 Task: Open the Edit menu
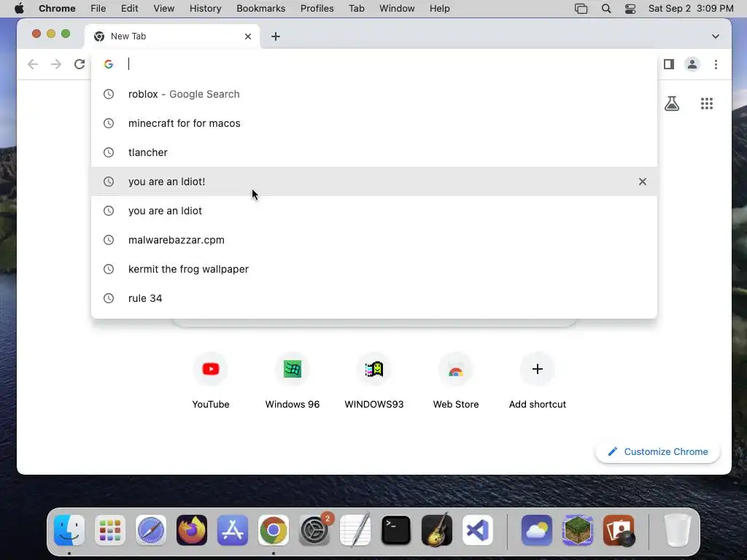pos(129,9)
